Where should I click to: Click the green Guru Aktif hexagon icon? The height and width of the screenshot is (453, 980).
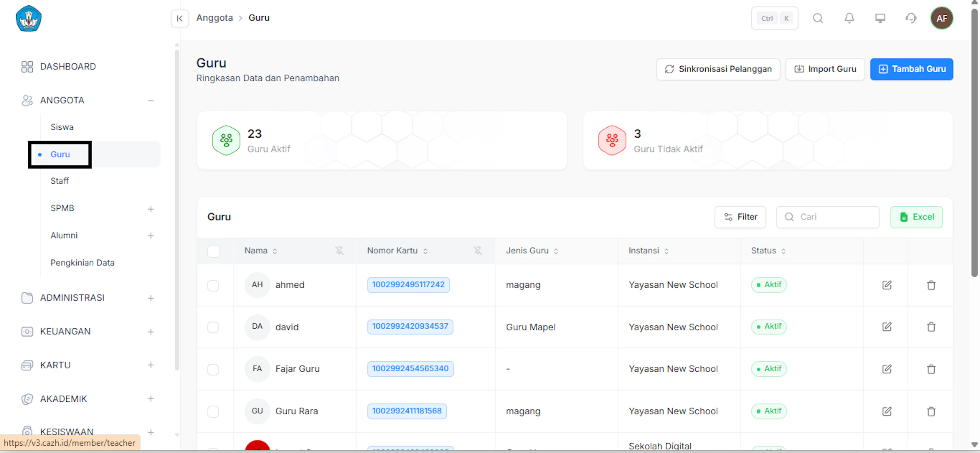(x=226, y=140)
